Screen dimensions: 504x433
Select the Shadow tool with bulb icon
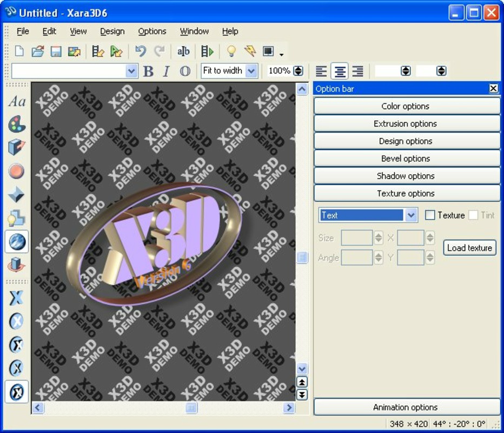click(17, 218)
